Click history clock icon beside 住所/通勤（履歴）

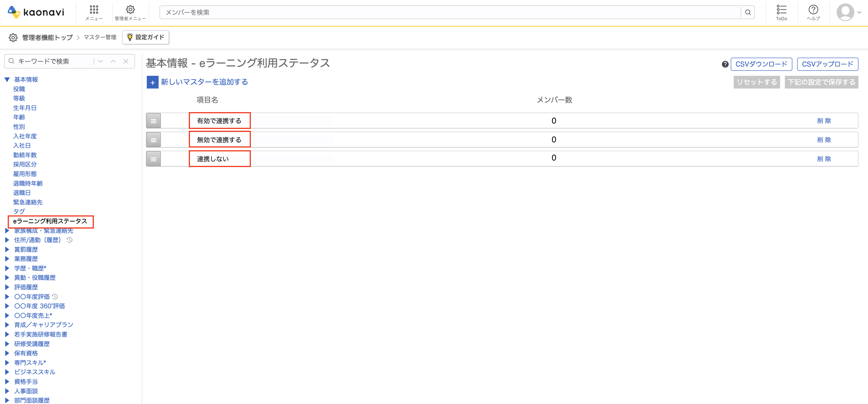click(69, 240)
